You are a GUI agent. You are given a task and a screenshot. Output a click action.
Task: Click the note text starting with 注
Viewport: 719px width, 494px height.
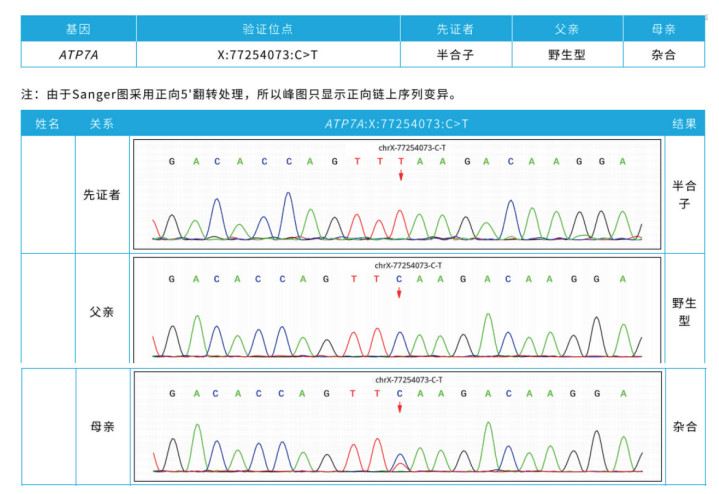[x=238, y=94]
